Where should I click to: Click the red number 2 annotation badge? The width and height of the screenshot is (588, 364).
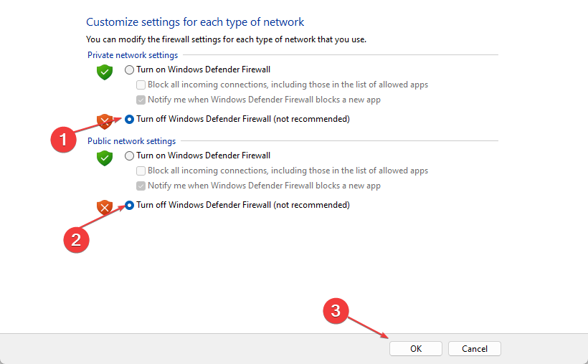point(77,239)
